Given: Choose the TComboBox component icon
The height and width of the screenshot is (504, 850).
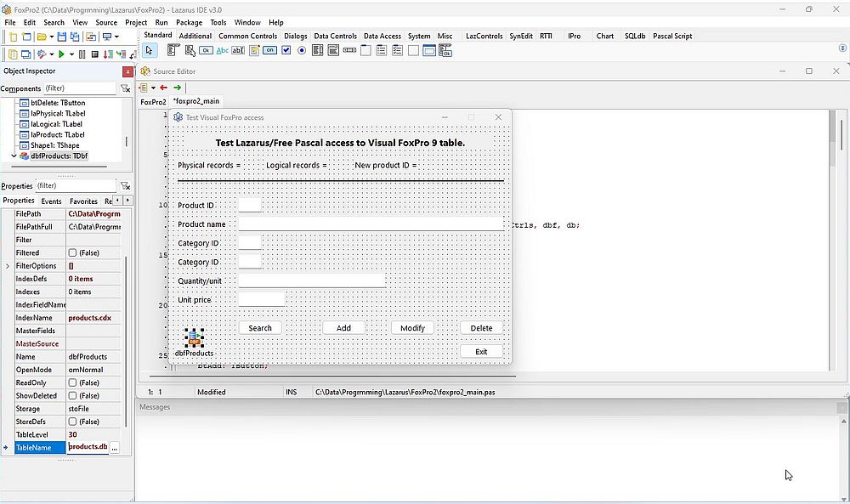Looking at the screenshot, I should point(334,50).
